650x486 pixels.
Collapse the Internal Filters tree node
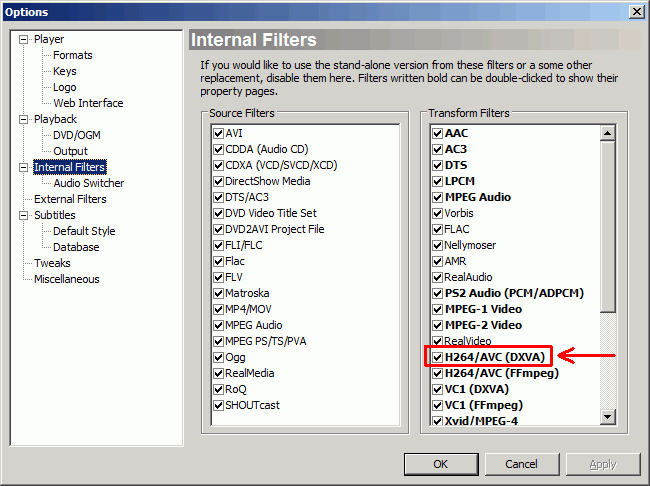coord(24,168)
